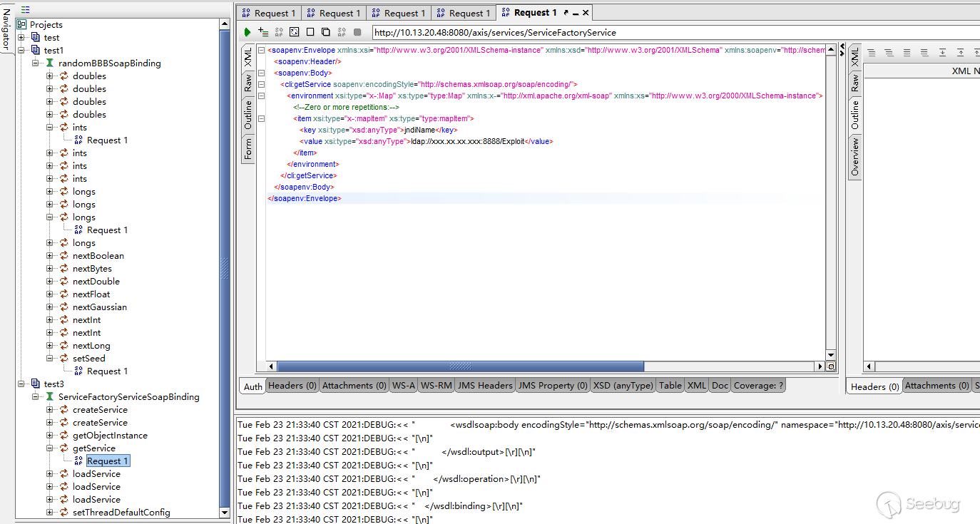Open the Headers (0) tab below the editor
980x524 pixels.
(x=292, y=385)
